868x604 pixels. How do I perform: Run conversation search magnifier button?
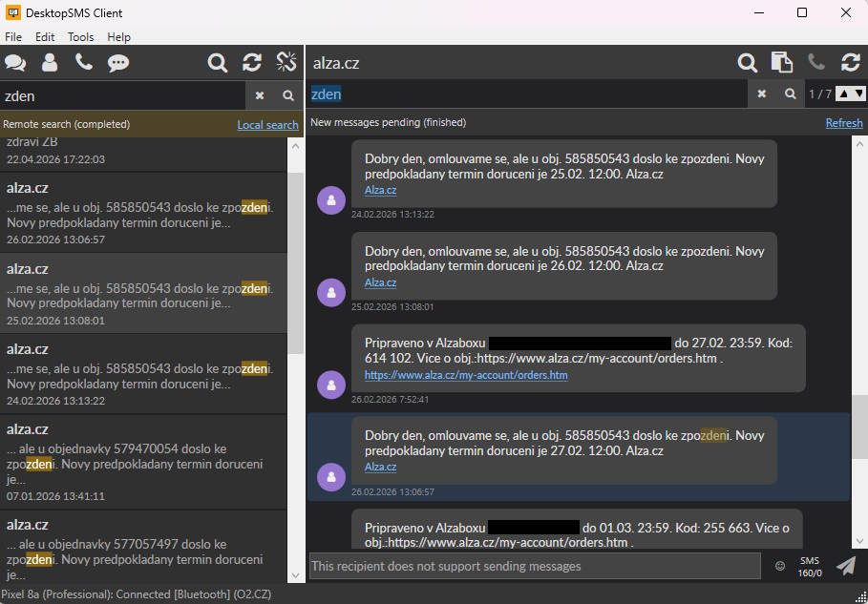[791, 94]
